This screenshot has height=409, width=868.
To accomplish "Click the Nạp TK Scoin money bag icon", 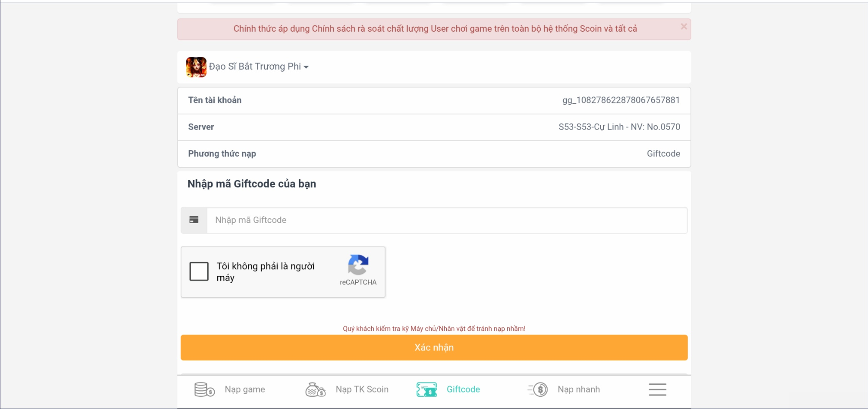I will pyautogui.click(x=316, y=389).
